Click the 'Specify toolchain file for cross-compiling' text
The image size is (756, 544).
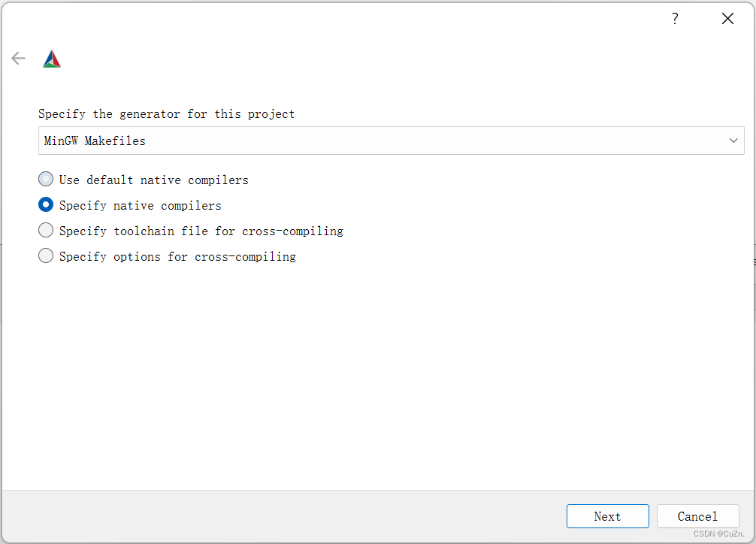coord(201,231)
